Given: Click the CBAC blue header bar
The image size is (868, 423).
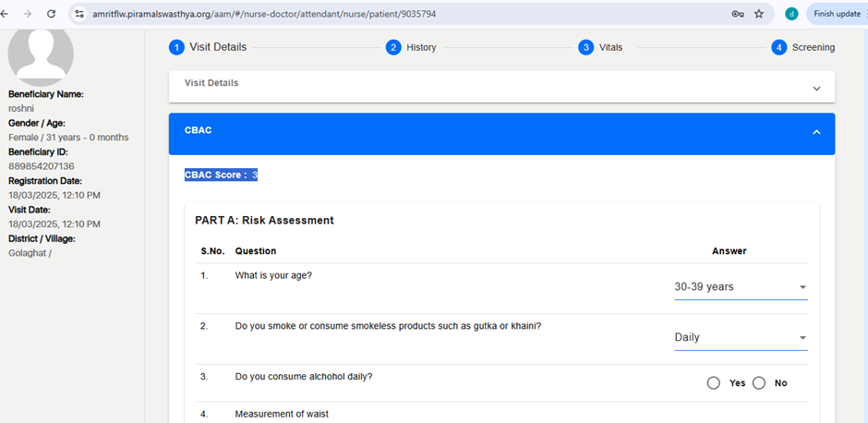Looking at the screenshot, I should click(x=501, y=134).
